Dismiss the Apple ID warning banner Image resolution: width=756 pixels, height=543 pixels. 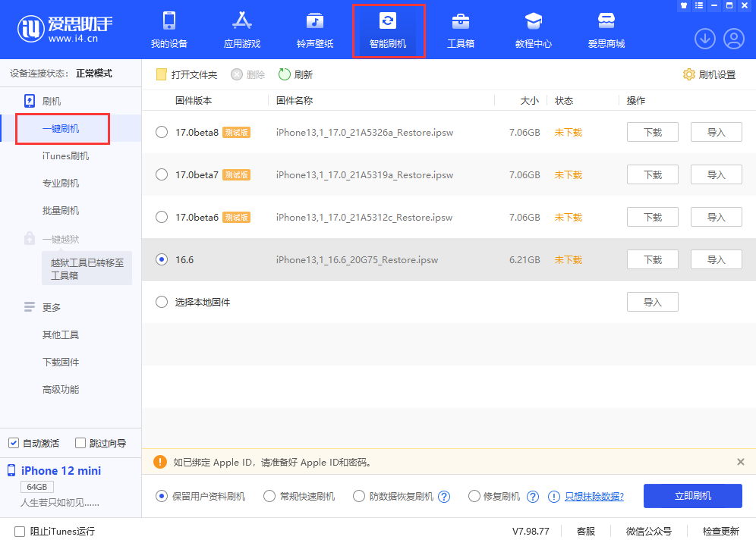coord(741,462)
